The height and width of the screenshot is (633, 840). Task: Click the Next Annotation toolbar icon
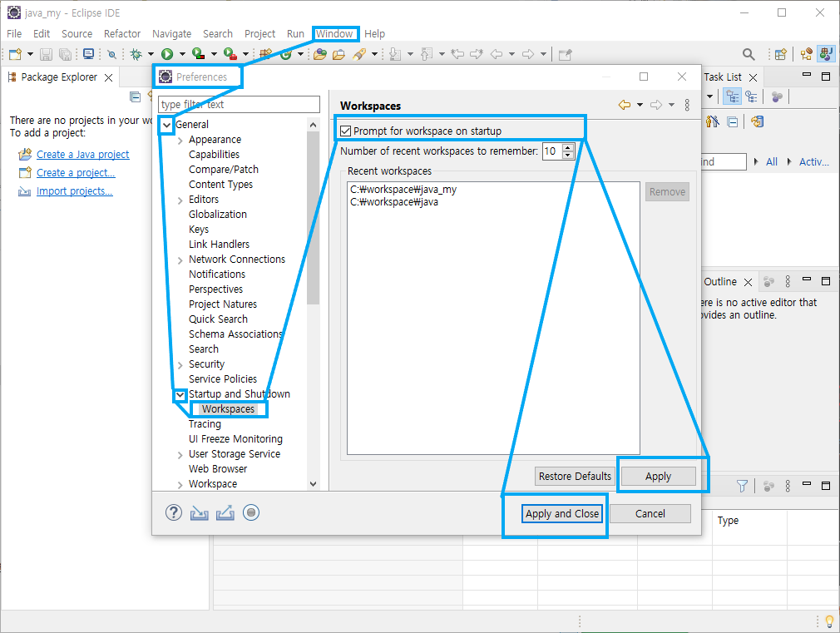click(395, 54)
